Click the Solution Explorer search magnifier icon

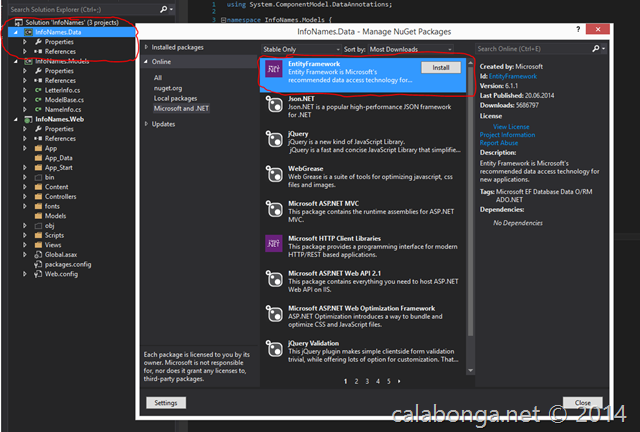(163, 9)
